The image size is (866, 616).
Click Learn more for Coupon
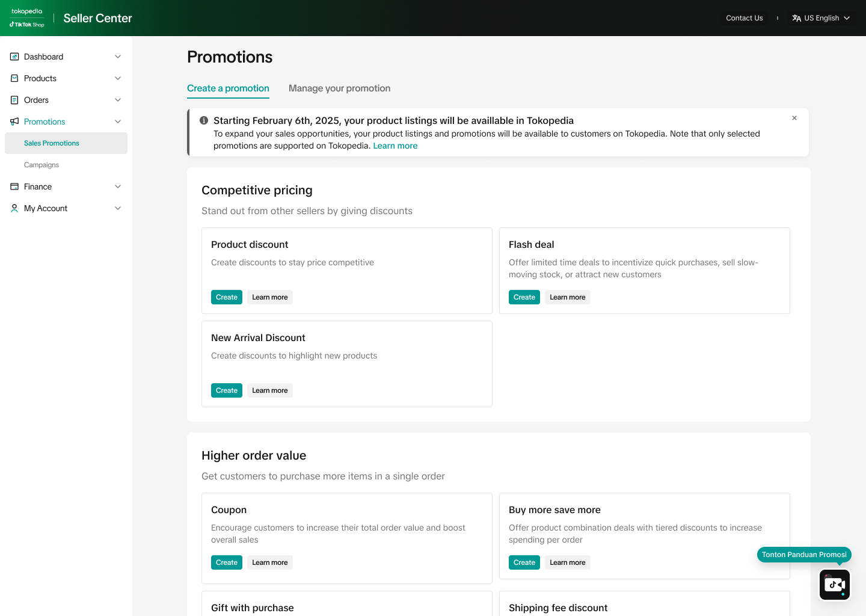point(269,562)
